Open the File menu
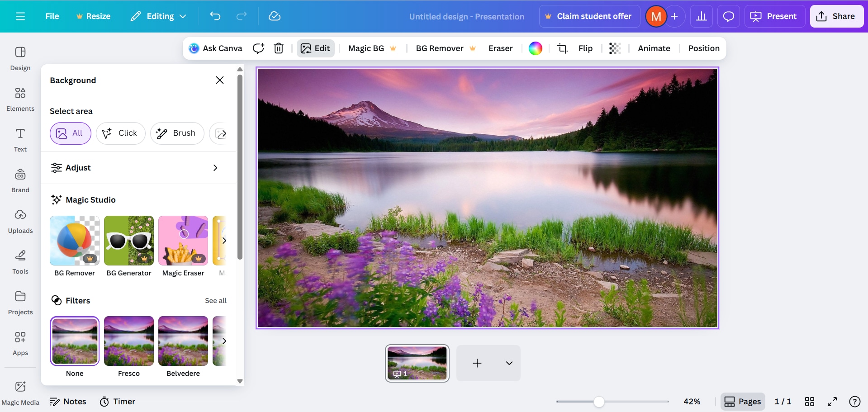Viewport: 868px width, 412px height. point(52,16)
